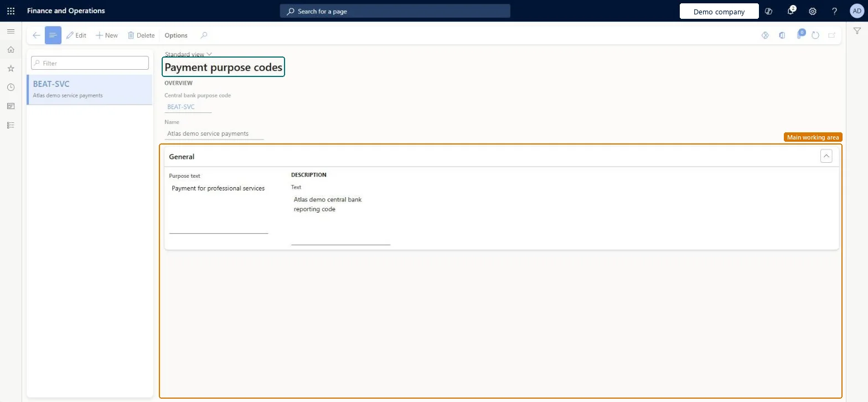Open Favorites star in the sidebar

click(x=11, y=69)
